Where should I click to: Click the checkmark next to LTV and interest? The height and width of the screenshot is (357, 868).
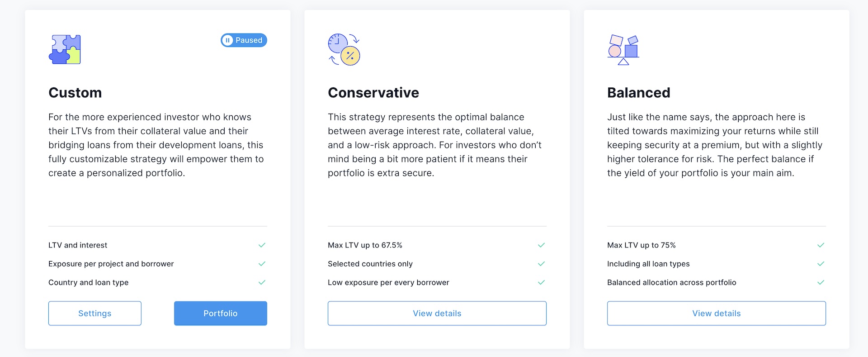(x=262, y=245)
